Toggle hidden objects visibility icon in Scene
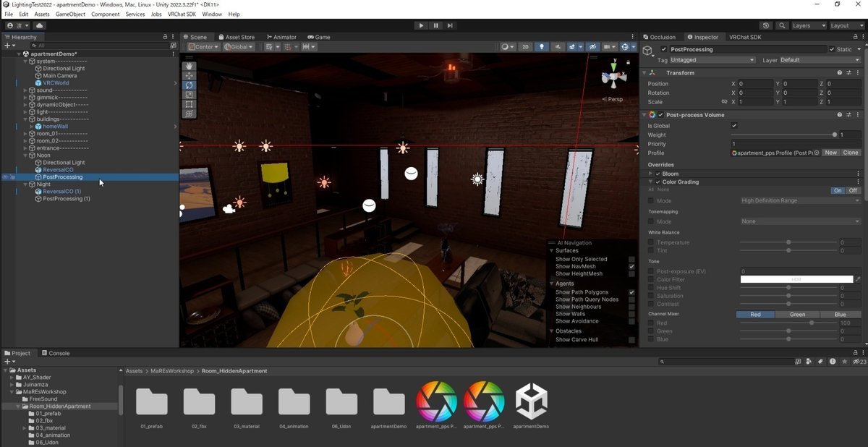Image resolution: width=868 pixels, height=447 pixels. click(594, 47)
